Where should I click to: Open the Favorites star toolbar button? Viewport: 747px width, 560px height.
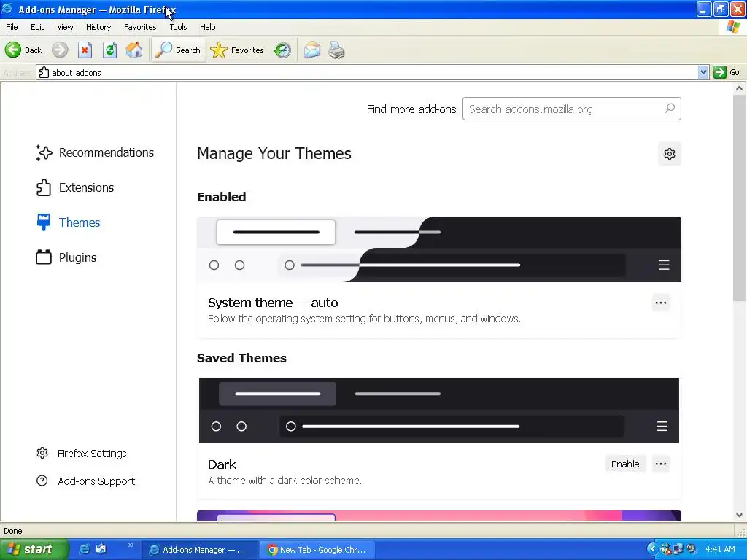(237, 50)
